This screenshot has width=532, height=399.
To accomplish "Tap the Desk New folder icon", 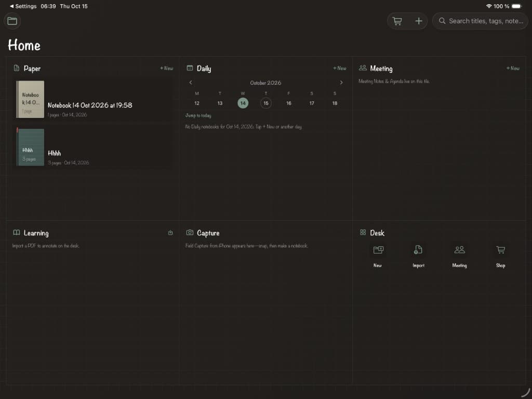I will click(378, 250).
